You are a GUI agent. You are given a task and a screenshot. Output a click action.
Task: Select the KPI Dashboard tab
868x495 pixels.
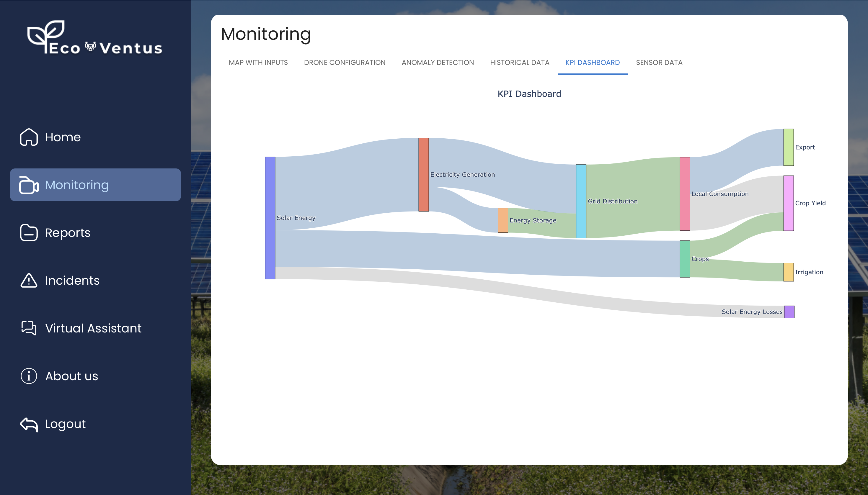[x=593, y=63]
